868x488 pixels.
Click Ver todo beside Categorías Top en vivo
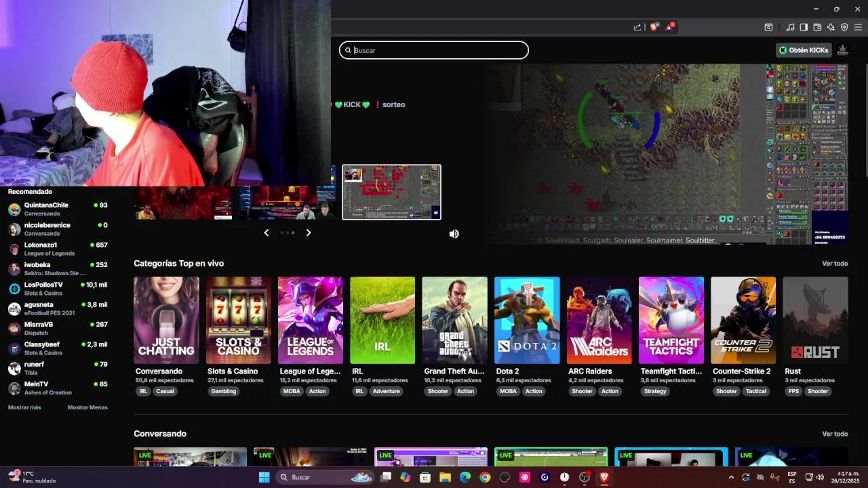[835, 264]
